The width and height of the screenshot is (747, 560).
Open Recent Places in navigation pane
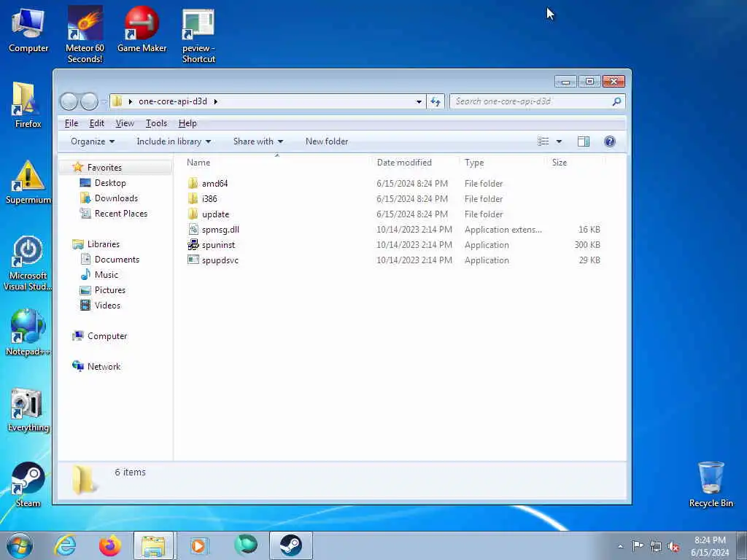tap(121, 214)
